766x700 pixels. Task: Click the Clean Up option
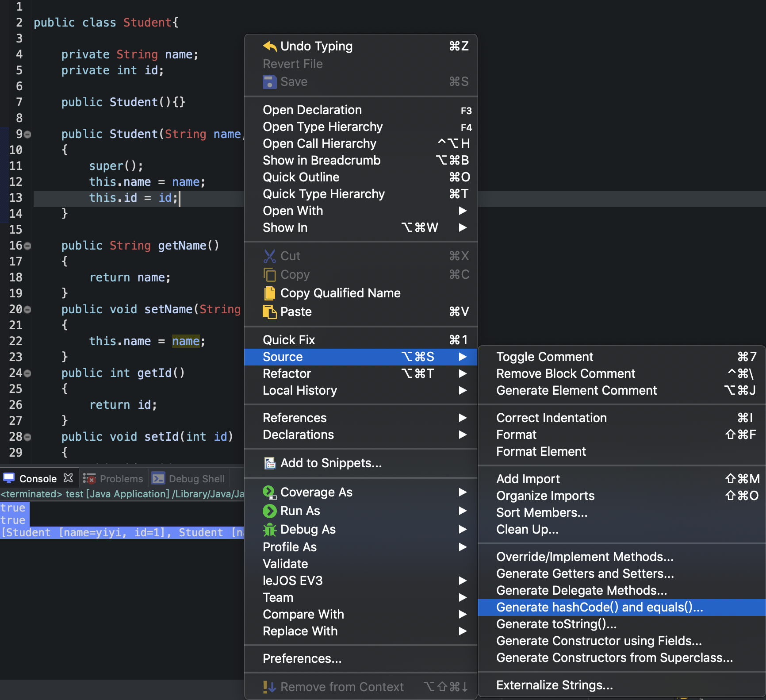click(527, 529)
